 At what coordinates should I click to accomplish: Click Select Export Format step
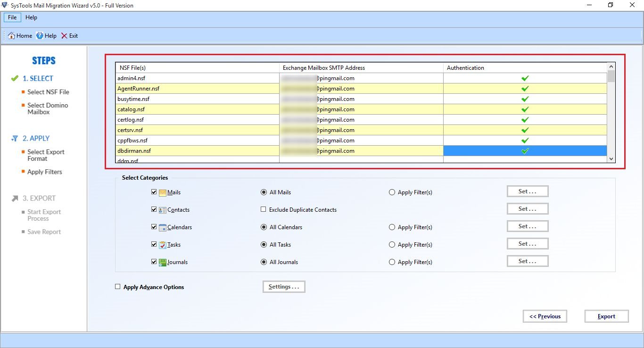pos(46,155)
